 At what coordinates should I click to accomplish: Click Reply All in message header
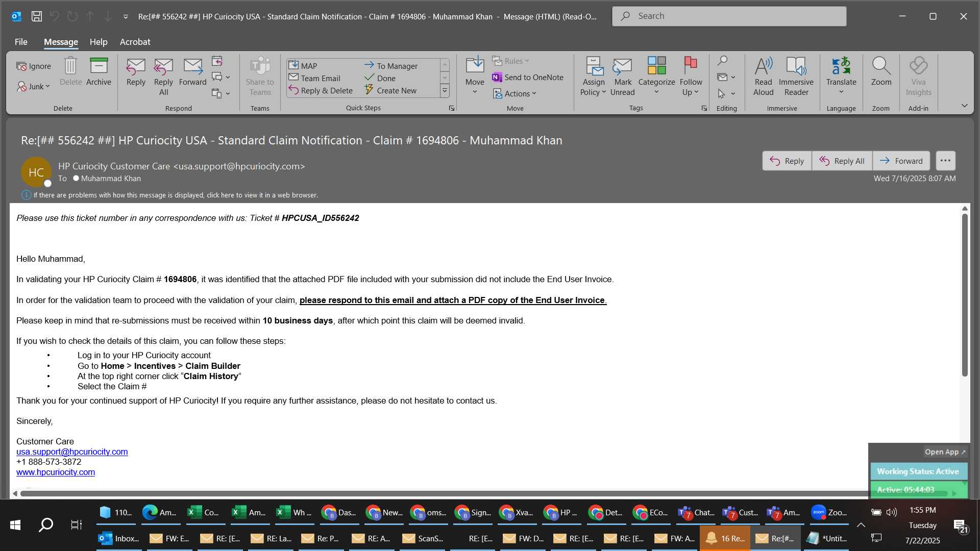coord(842,161)
